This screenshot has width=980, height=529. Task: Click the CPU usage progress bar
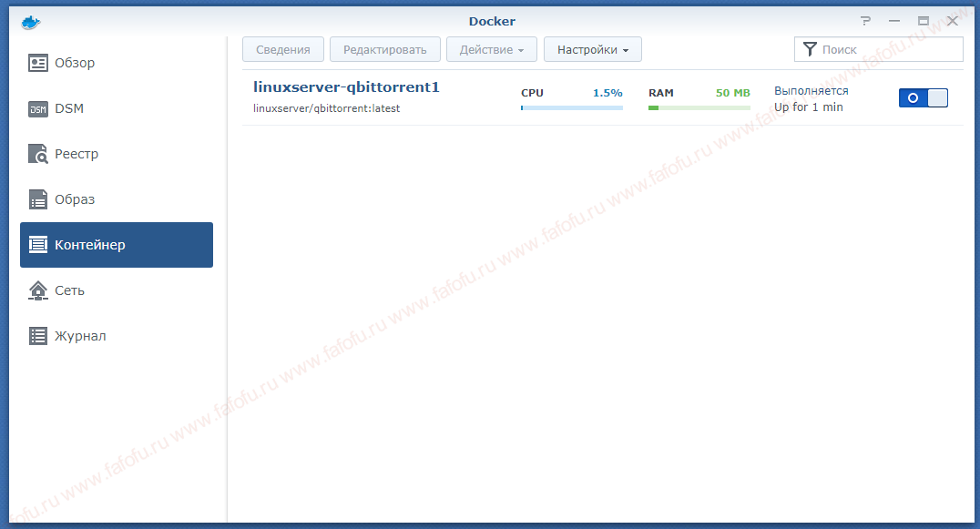pyautogui.click(x=572, y=108)
